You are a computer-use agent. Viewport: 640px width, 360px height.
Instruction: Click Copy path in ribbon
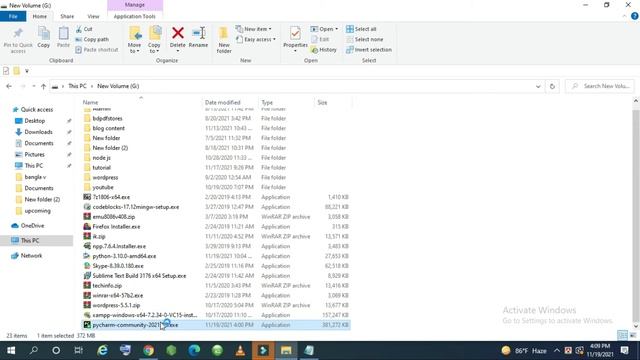pyautogui.click(x=92, y=40)
